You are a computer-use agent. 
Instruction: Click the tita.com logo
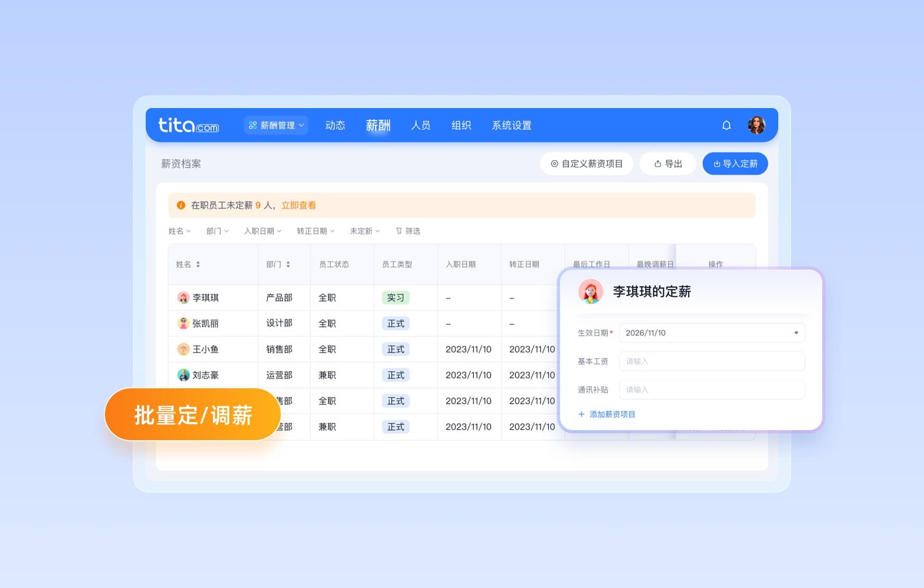pyautogui.click(x=189, y=125)
